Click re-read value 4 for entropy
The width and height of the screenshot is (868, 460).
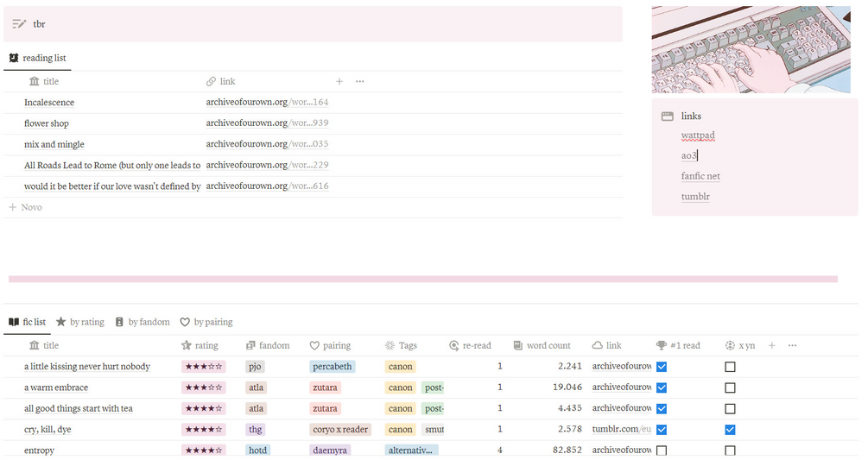tap(500, 451)
